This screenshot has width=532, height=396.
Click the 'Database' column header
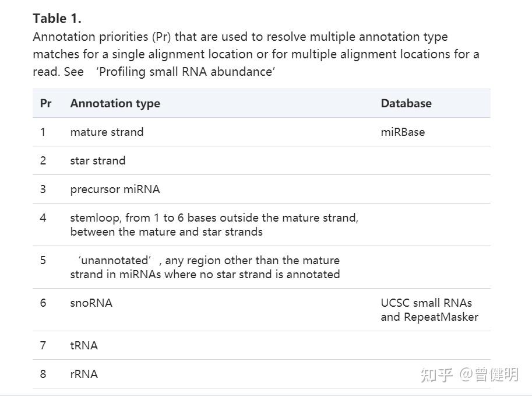pyautogui.click(x=406, y=103)
